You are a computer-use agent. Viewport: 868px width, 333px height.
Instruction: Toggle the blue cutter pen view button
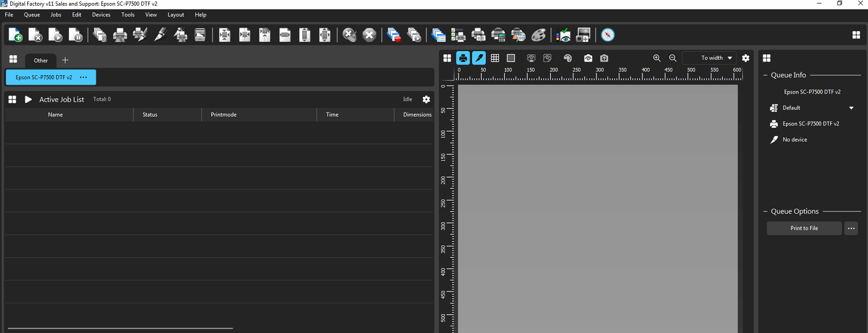479,58
